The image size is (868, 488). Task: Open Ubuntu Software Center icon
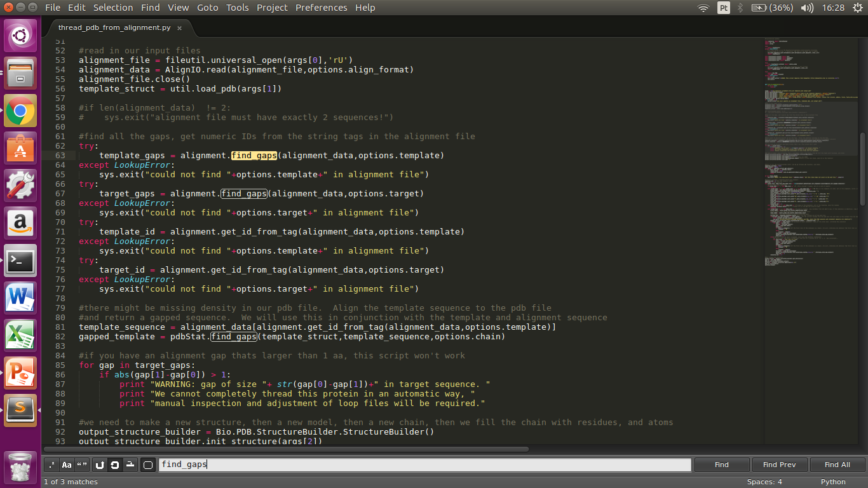(20, 149)
